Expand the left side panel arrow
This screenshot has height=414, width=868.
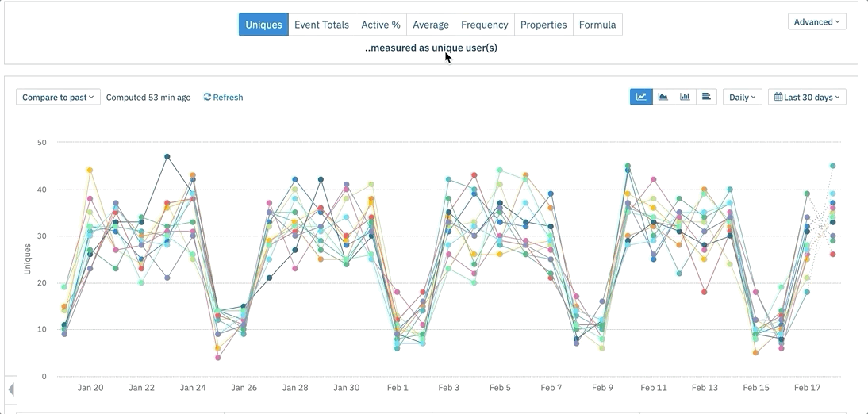click(11, 389)
